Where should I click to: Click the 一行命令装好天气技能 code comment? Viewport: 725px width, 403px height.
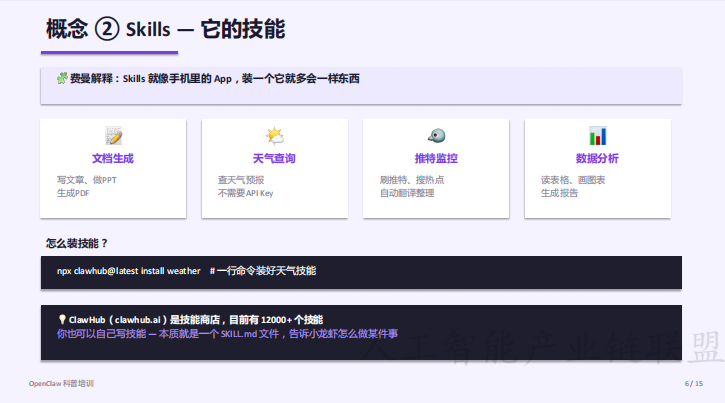pos(263,271)
